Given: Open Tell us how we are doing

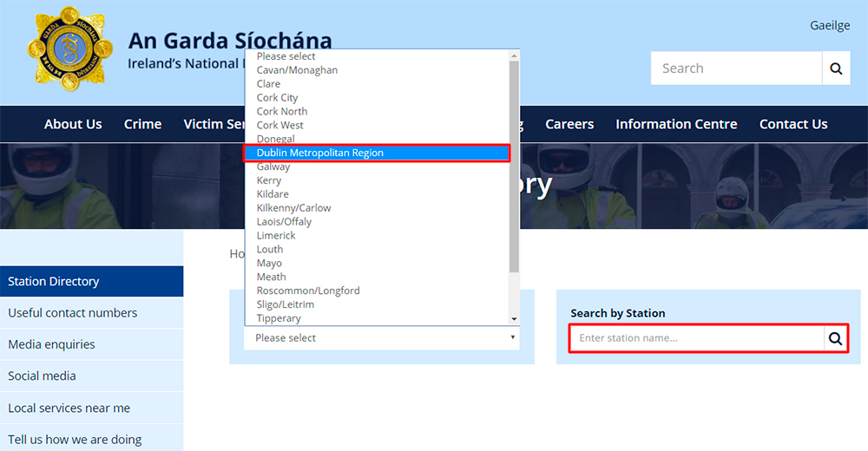Looking at the screenshot, I should point(91,440).
